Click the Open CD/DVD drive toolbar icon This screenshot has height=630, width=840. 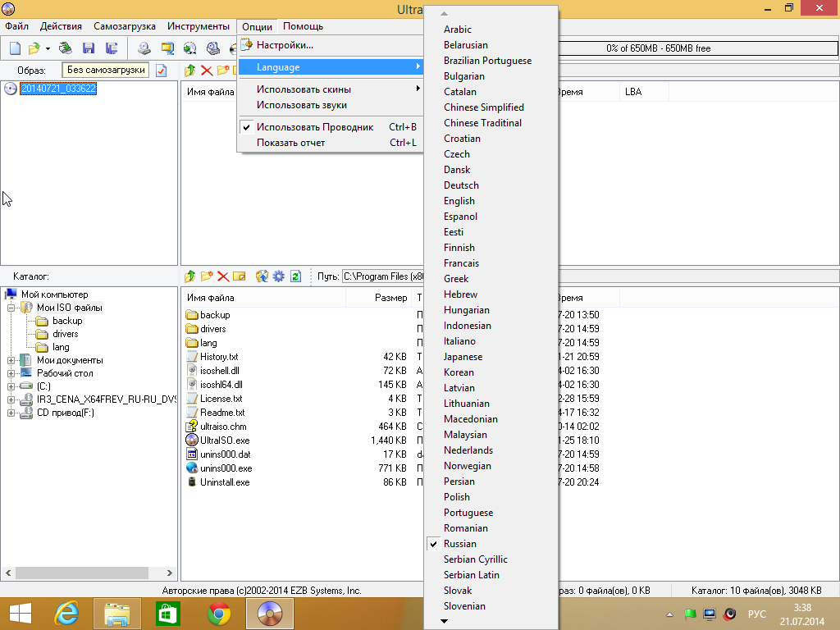66,48
